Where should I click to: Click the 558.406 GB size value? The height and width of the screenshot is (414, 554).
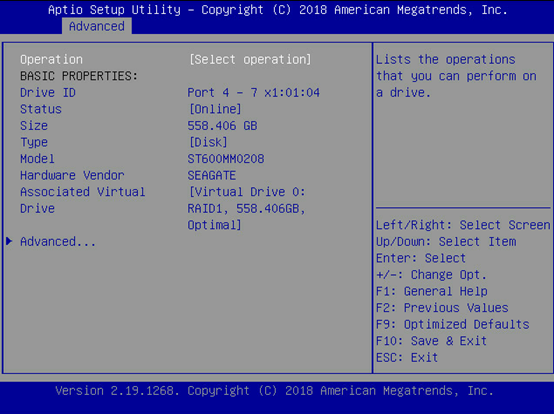(x=222, y=126)
